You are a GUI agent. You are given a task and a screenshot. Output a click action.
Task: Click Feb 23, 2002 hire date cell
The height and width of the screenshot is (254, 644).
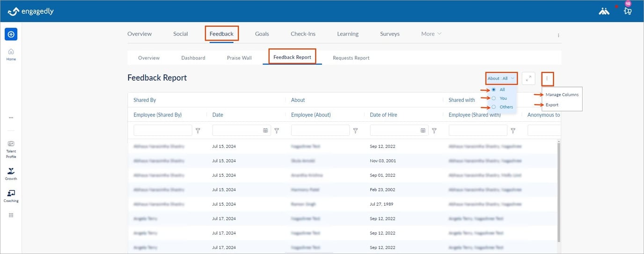pyautogui.click(x=382, y=190)
